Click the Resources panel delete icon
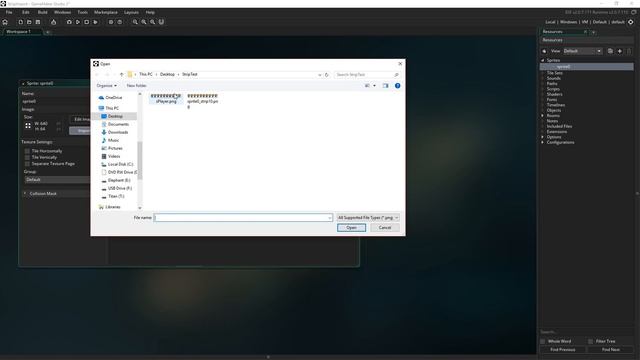 pos(629,51)
